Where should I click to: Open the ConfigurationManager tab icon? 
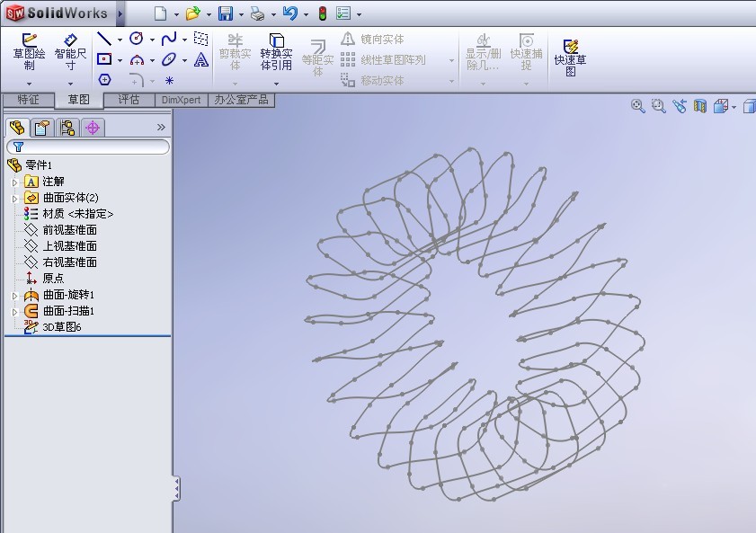(67, 128)
